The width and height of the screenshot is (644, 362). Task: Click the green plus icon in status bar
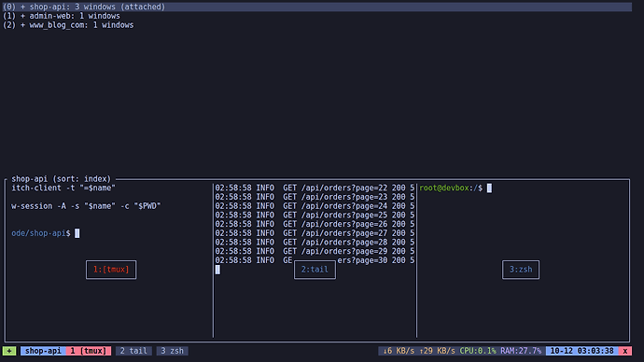coord(9,351)
